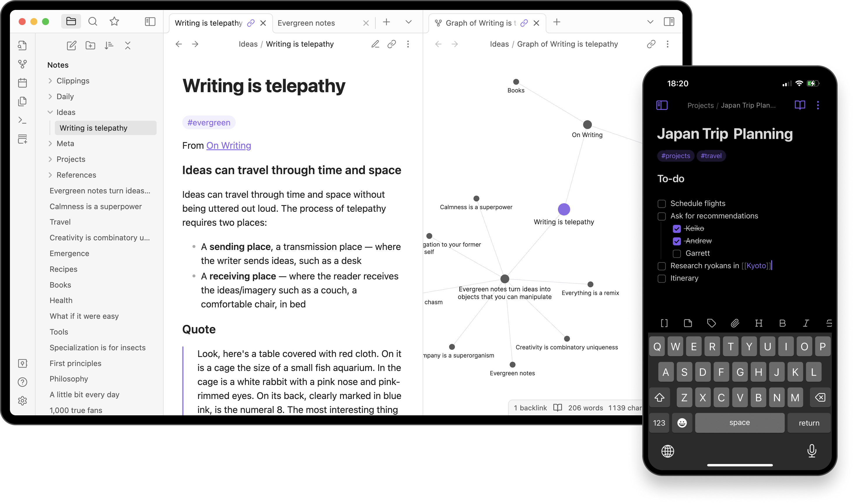Click the graph view icon in tab bar
854x504 pixels.
click(x=438, y=22)
